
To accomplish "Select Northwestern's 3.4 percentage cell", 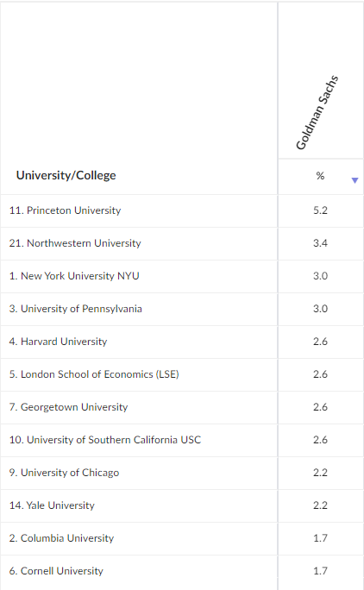I will pyautogui.click(x=320, y=243).
